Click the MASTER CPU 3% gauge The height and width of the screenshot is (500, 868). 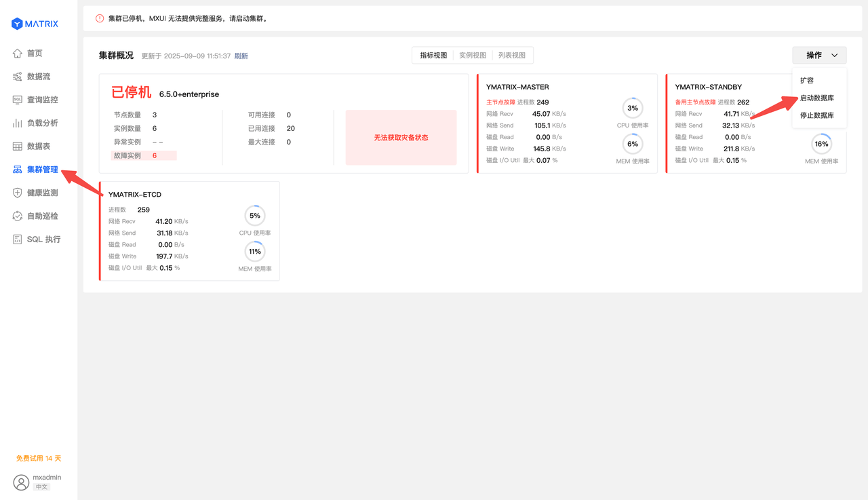(x=633, y=108)
